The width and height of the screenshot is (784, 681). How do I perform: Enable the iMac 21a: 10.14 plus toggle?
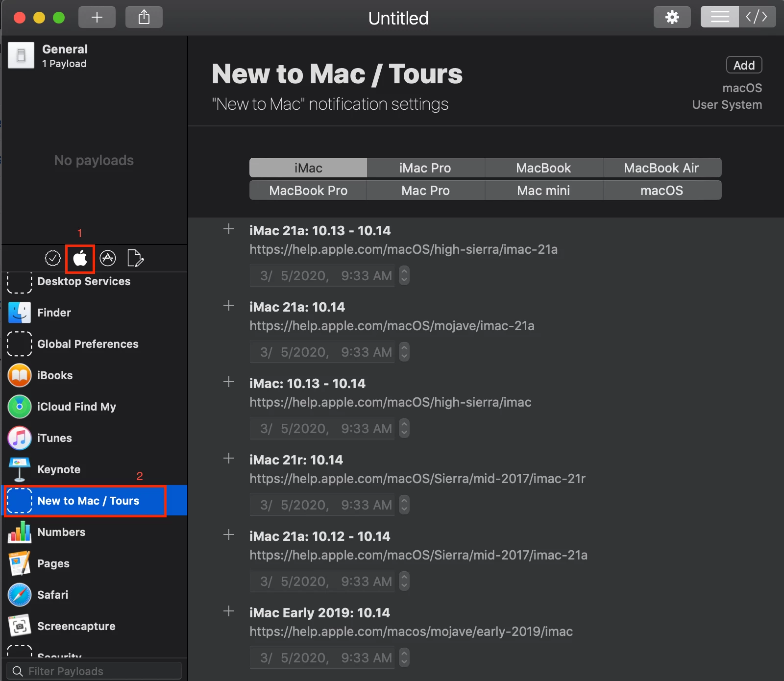(x=229, y=305)
